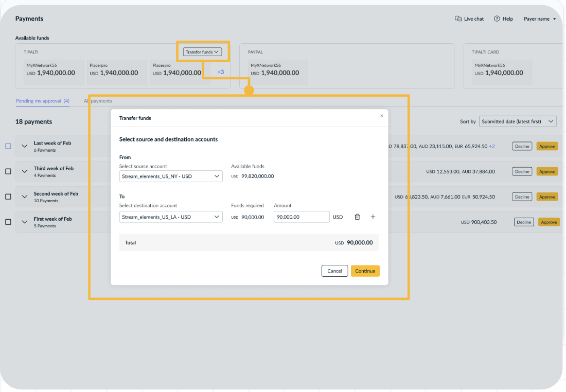
Task: Click the Amount input field 90,000.00
Action: pos(302,217)
